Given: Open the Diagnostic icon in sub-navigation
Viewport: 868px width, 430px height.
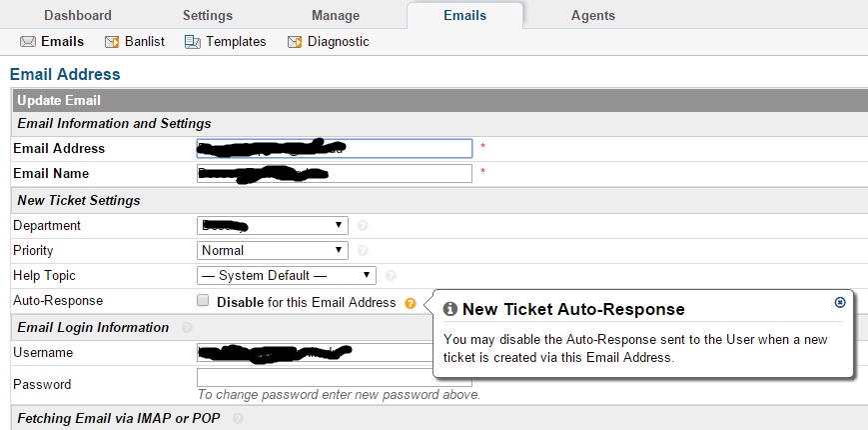Looking at the screenshot, I should coord(295,42).
